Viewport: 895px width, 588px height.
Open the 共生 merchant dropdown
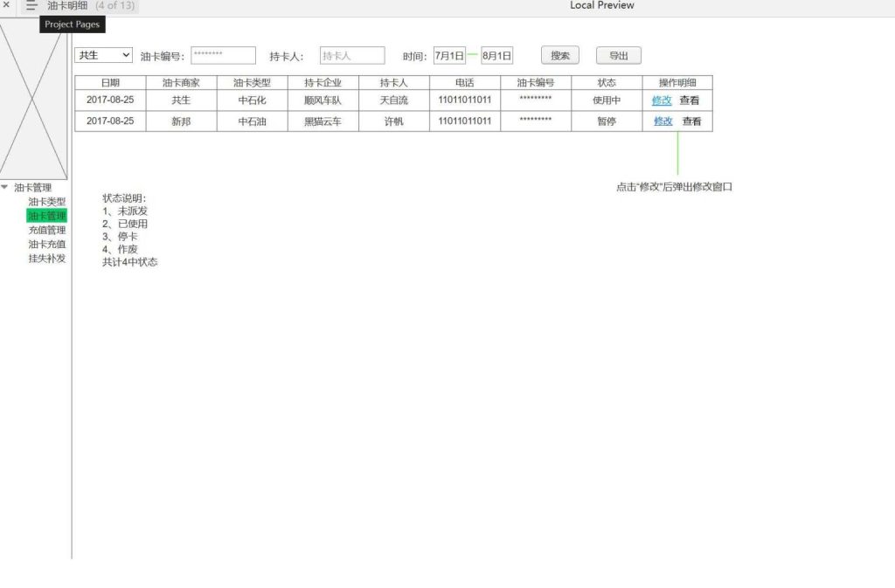tap(102, 54)
